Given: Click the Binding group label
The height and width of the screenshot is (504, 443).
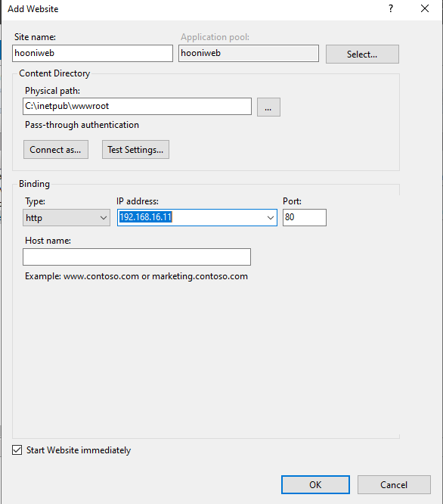Looking at the screenshot, I should [34, 184].
